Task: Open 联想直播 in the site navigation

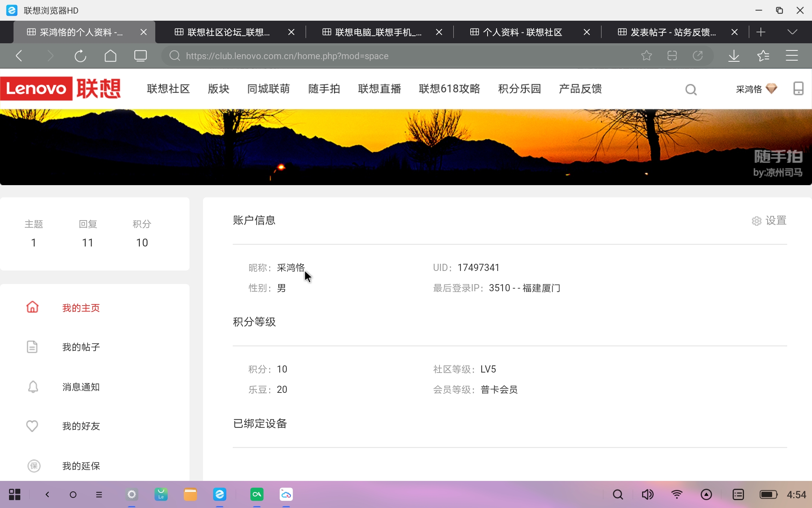Action: pos(379,89)
